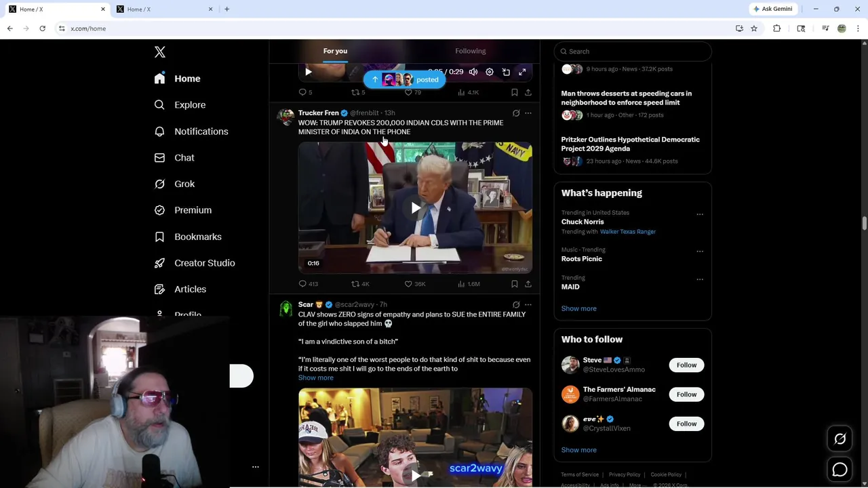The height and width of the screenshot is (488, 868).
Task: Open the floating Grok button
Action: tap(840, 439)
